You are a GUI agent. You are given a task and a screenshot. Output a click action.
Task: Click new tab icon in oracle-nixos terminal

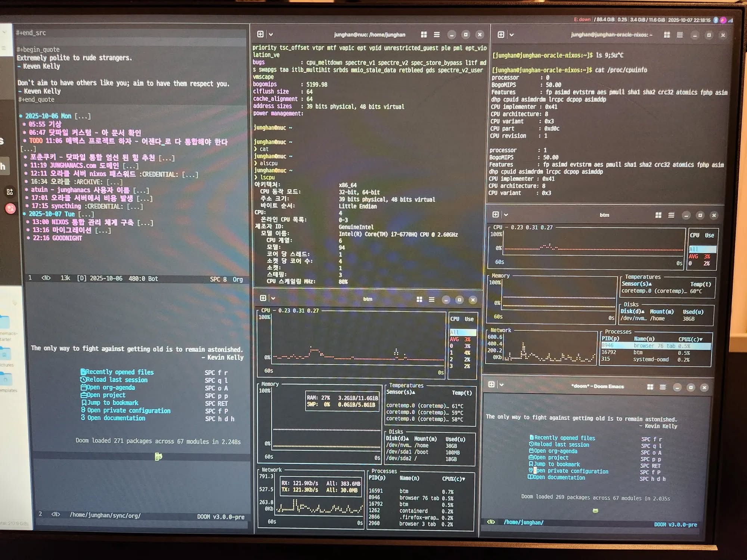[501, 35]
